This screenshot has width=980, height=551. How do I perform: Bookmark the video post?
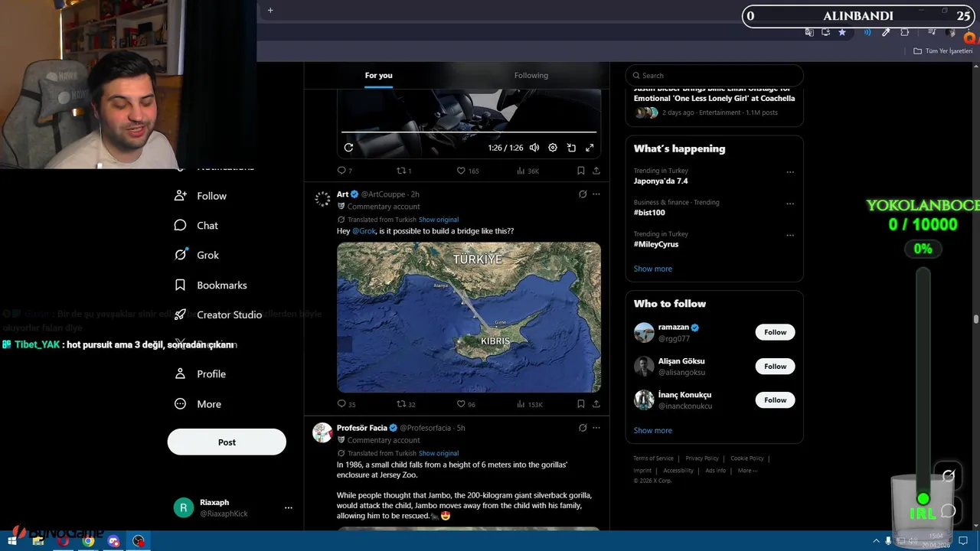(581, 171)
